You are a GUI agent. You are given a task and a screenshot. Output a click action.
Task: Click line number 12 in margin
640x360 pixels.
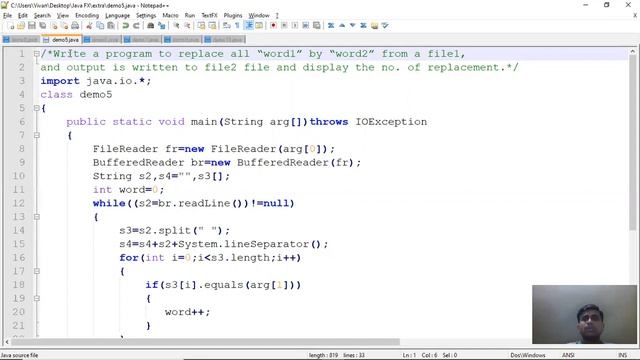[18, 203]
